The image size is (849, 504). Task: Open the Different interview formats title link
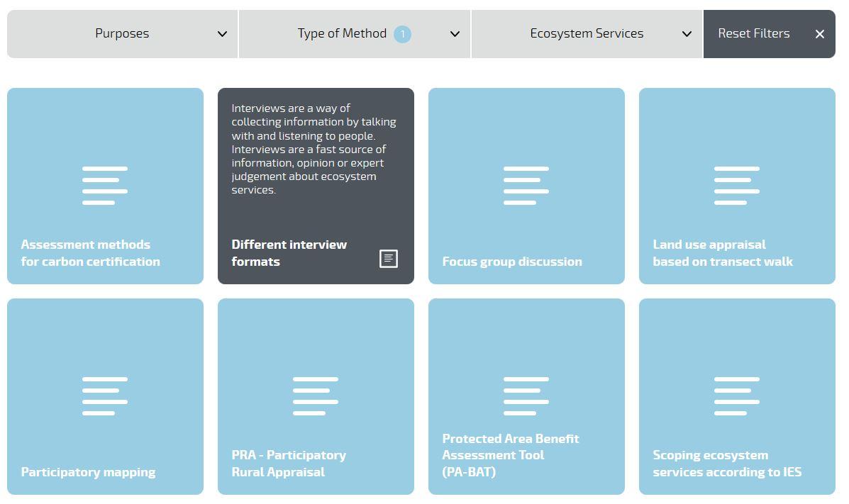289,253
